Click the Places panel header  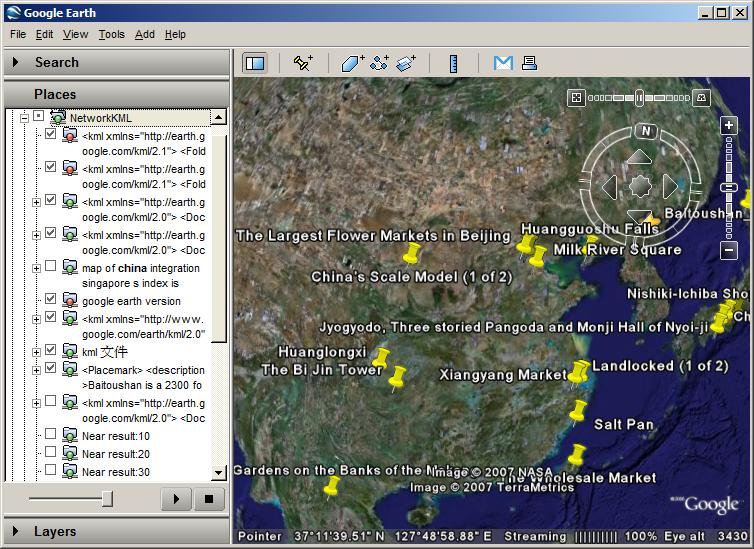[x=117, y=94]
